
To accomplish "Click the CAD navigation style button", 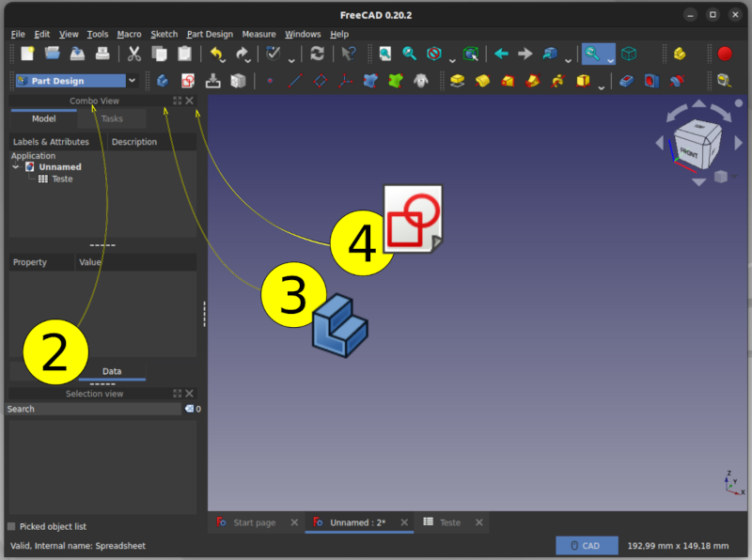I will (586, 546).
